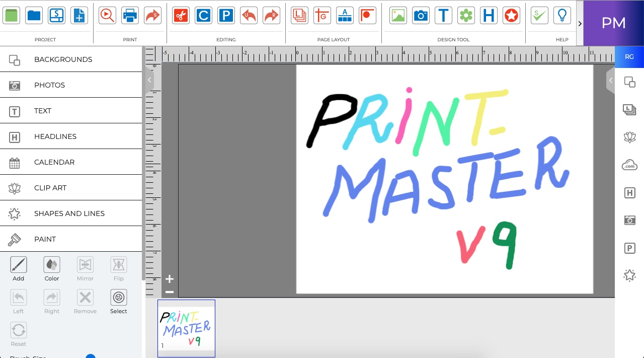
Task: Click the Left rotate paint tool
Action: click(19, 302)
